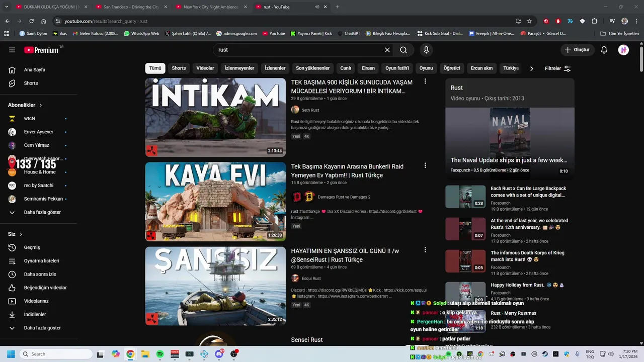This screenshot has height=362, width=644.
Task: Open the YouTube account avatar menu
Action: [x=623, y=50]
